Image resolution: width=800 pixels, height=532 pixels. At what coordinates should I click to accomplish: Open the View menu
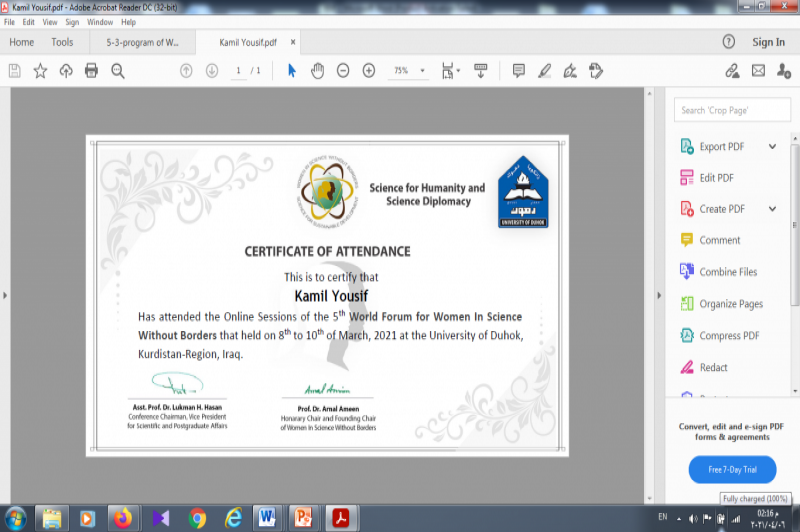pos(50,21)
